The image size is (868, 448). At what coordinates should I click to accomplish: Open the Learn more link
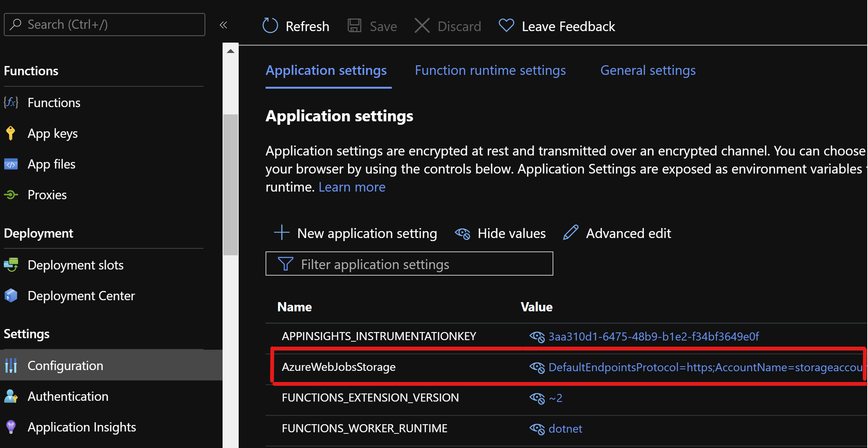coord(352,187)
